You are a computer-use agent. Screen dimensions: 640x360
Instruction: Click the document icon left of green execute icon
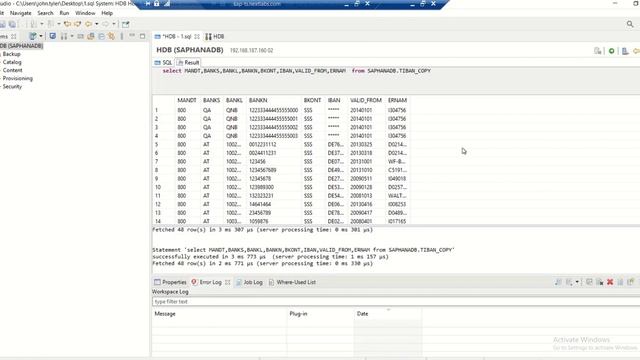tap(598, 51)
